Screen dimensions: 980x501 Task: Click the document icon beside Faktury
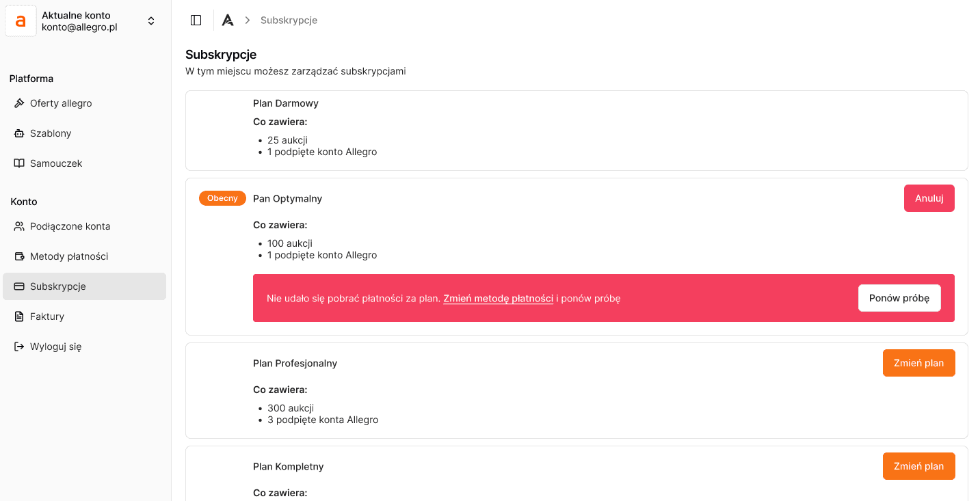(x=19, y=316)
